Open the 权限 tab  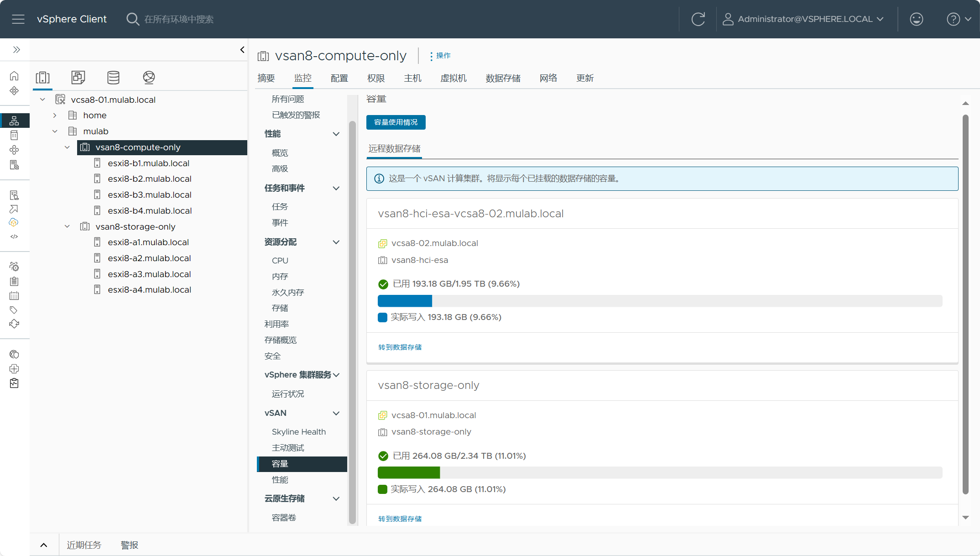point(376,79)
